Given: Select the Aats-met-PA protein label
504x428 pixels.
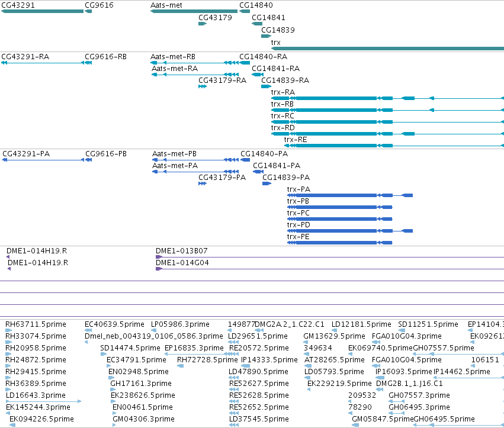Looking at the screenshot, I should (x=175, y=166).
